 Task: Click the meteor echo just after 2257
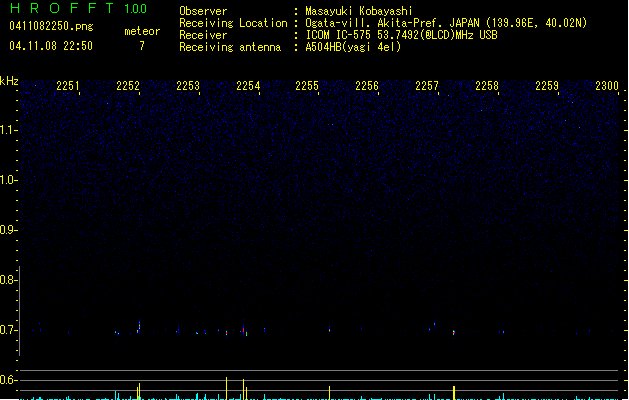(454, 332)
